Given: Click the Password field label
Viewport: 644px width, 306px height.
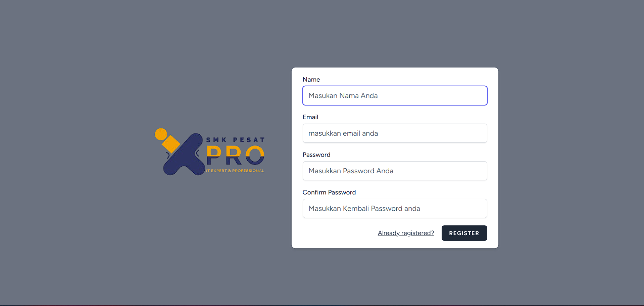Looking at the screenshot, I should coord(316,155).
